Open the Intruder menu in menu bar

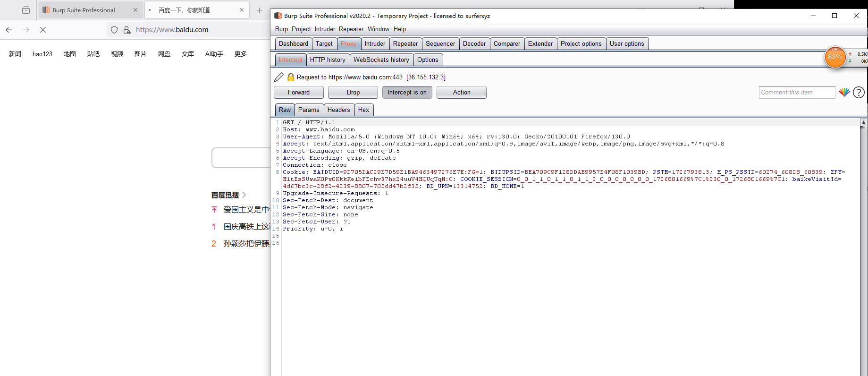[x=325, y=29]
